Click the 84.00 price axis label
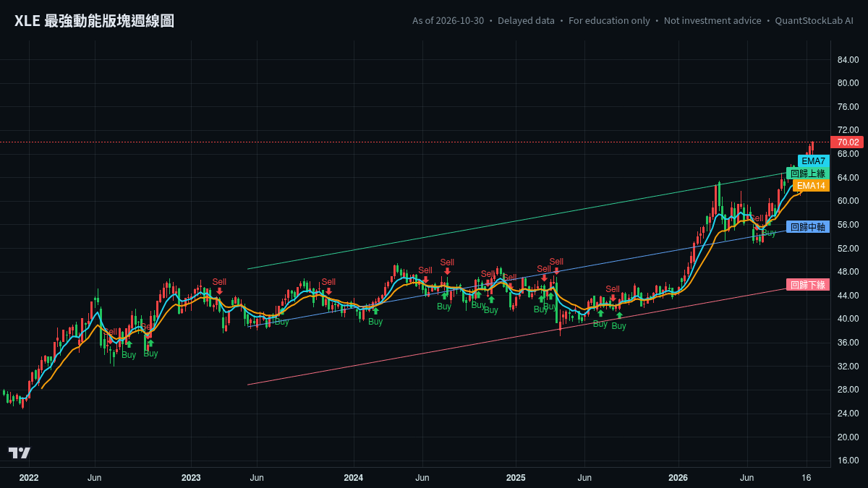Screen dimensions: 868x488 (848, 59)
